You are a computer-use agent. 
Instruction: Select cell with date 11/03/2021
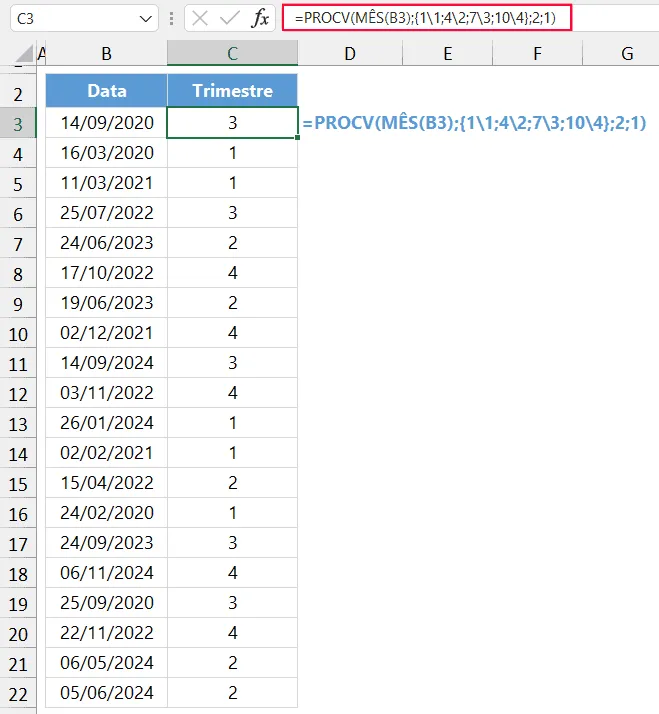point(107,183)
